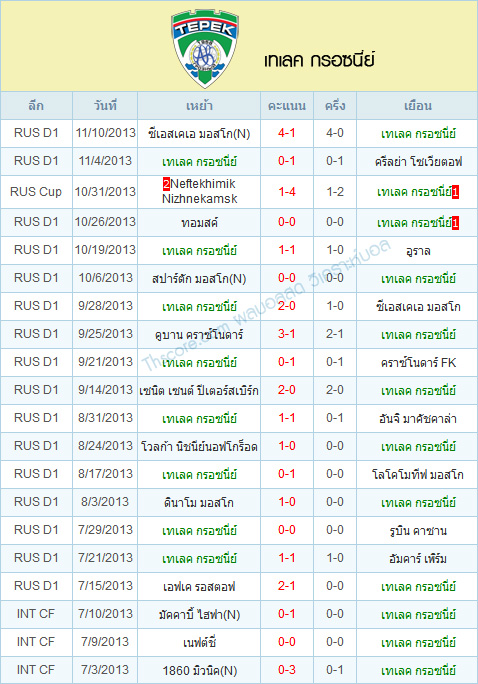The height and width of the screenshot is (684, 478).
Task: Select home team คูบาน คราซ์โนดาร์
Action: point(199,335)
